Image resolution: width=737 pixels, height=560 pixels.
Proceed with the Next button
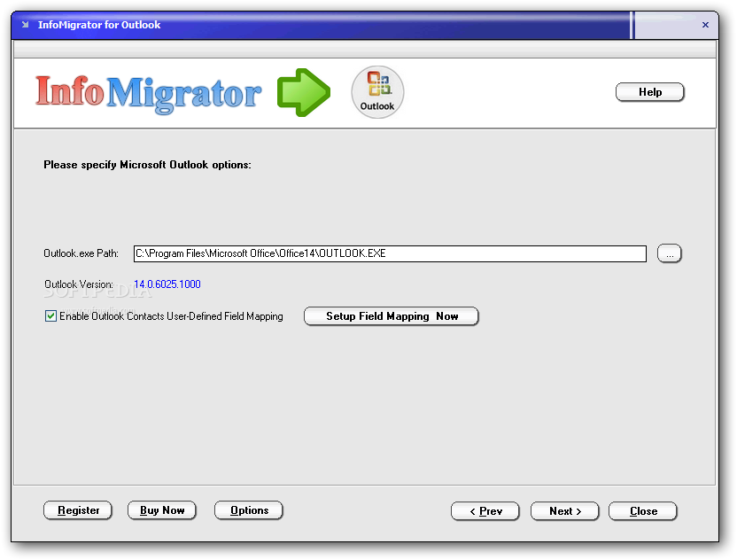click(x=565, y=511)
